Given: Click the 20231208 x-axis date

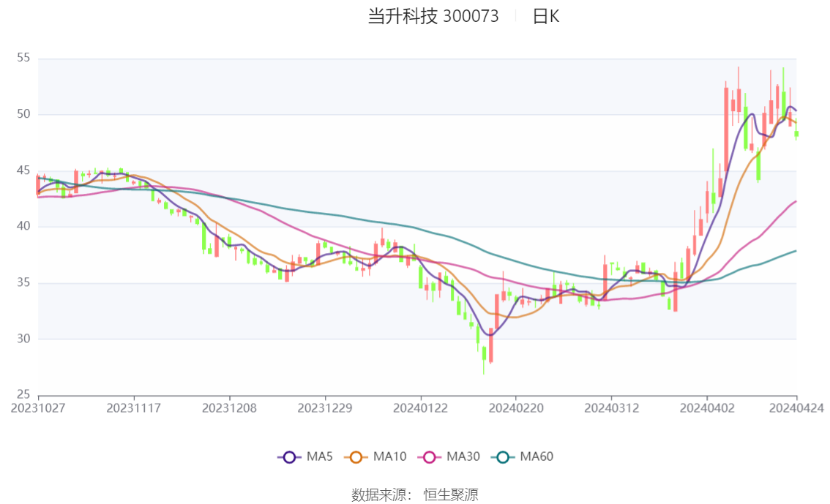Looking at the screenshot, I should [x=229, y=408].
